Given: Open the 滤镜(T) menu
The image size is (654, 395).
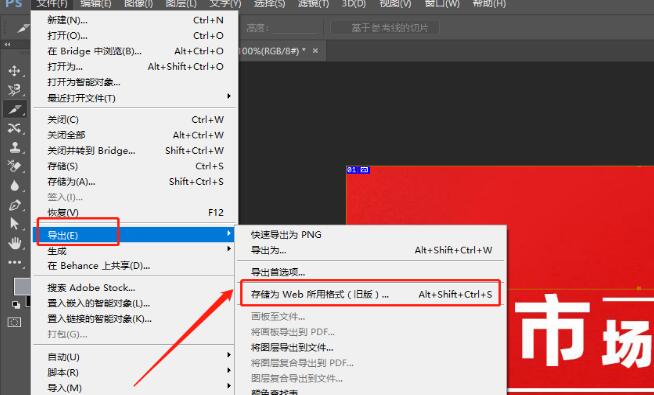Looking at the screenshot, I should click(313, 4).
